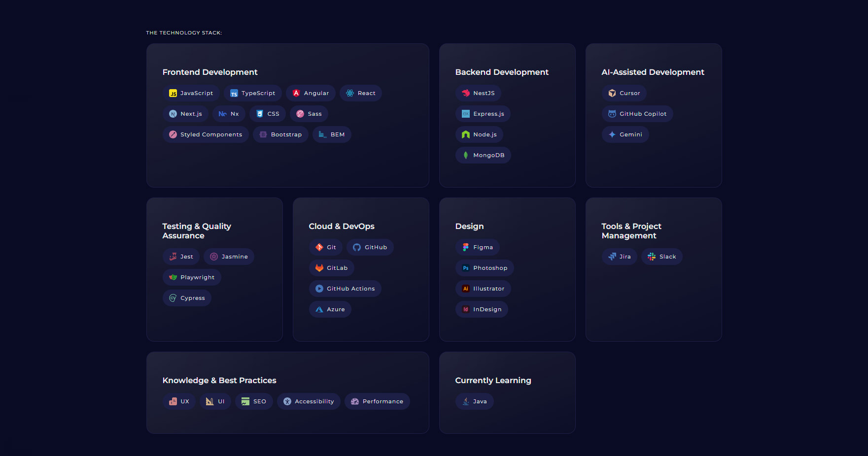Viewport: 868px width, 456px height.
Task: Click the JavaScript logo icon
Action: 173,93
